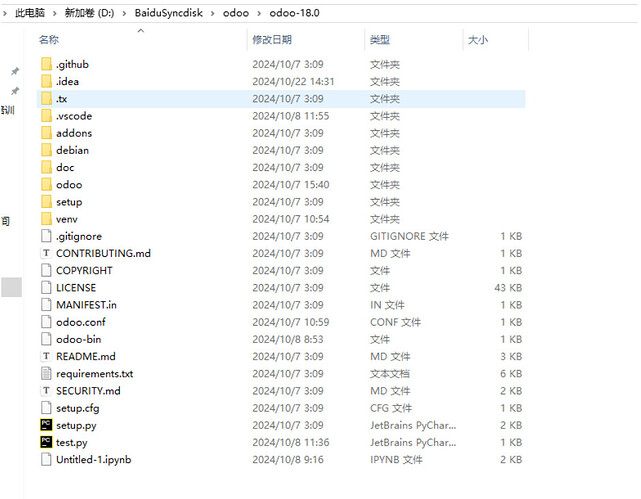Click the odoo.conf file icon
Image resolution: width=641 pixels, height=499 pixels.
(46, 322)
